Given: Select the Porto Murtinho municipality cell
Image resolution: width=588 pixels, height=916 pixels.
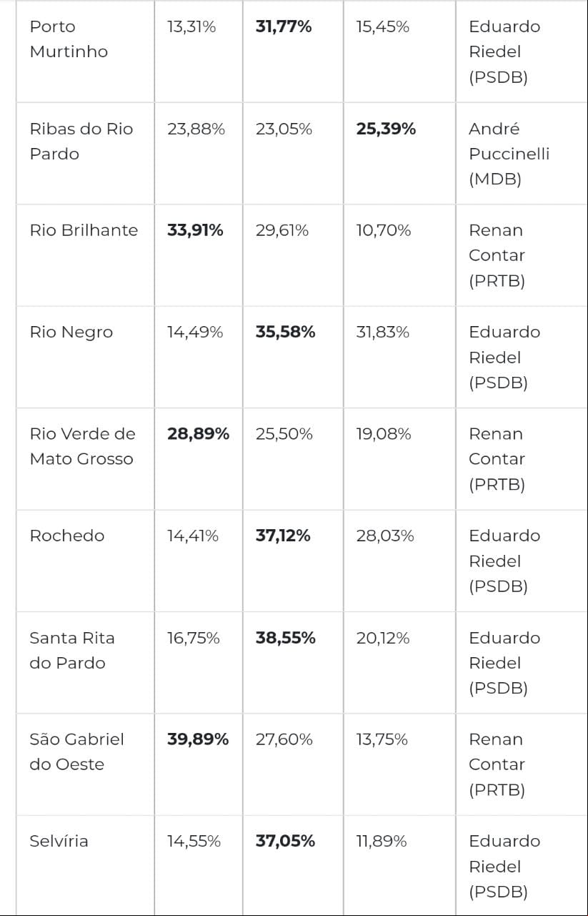Looking at the screenshot, I should point(69,39).
